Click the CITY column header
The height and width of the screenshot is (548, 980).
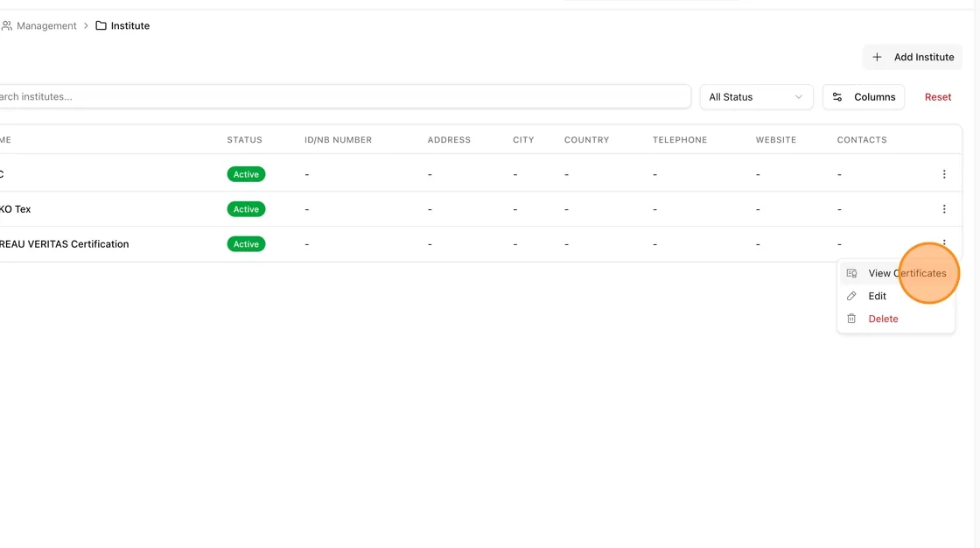click(523, 139)
